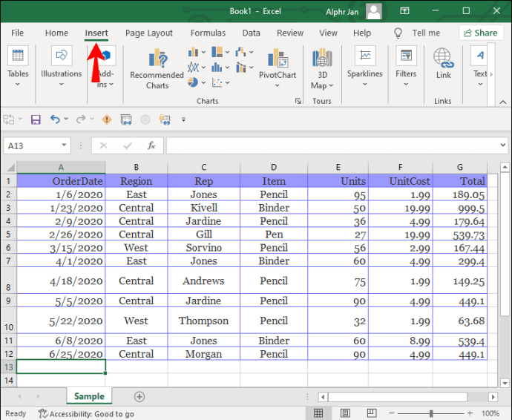
Task: Click the Save icon in quick access toolbar
Action: pos(35,119)
